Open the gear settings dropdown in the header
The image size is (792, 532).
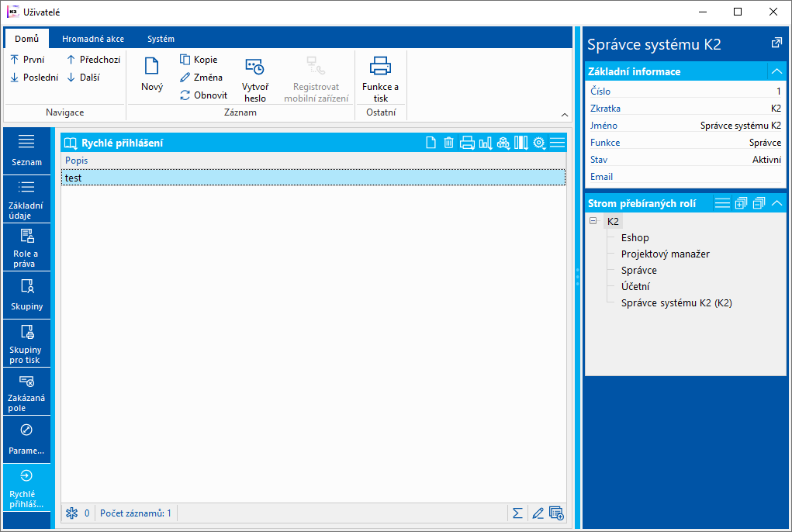[539, 143]
